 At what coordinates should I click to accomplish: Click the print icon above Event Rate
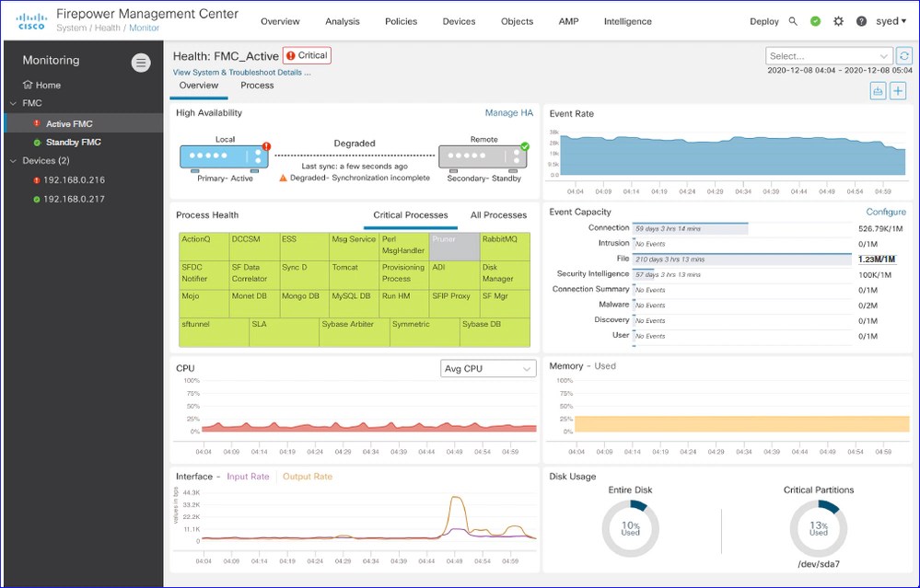(x=877, y=91)
